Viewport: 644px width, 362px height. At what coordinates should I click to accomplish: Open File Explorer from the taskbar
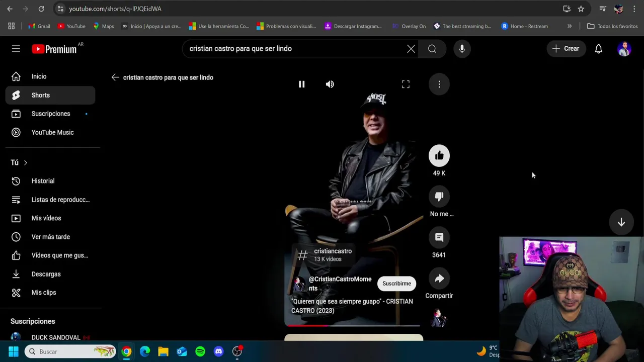163,351
